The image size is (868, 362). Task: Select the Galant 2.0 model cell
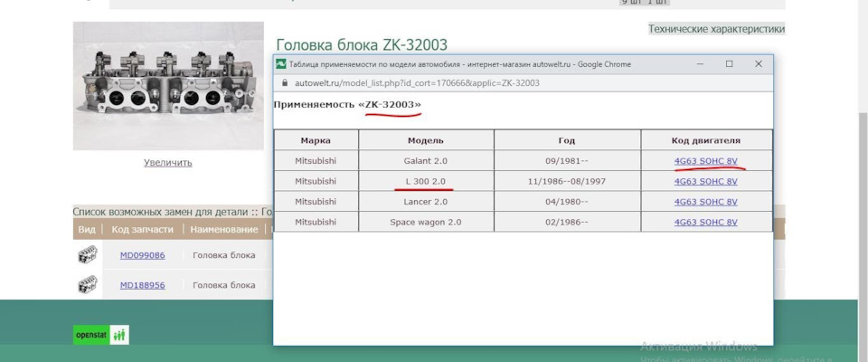[x=426, y=161]
